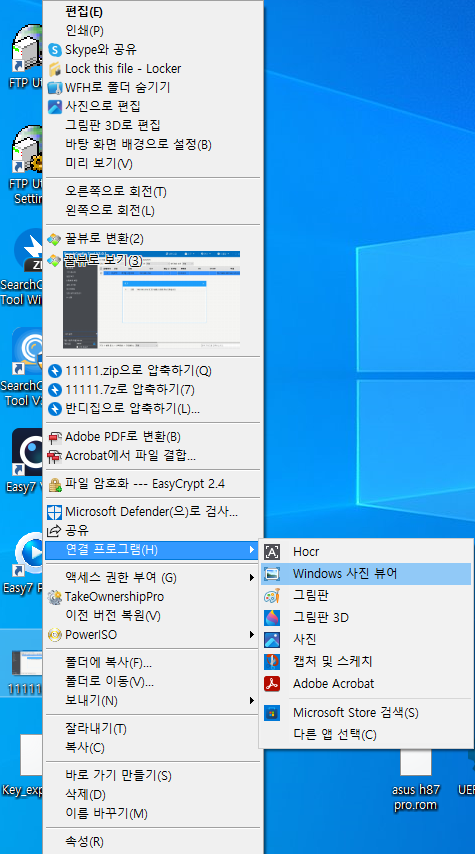This screenshot has width=475, height=854.
Task: Click the Microsoft Store icon
Action: point(272,713)
